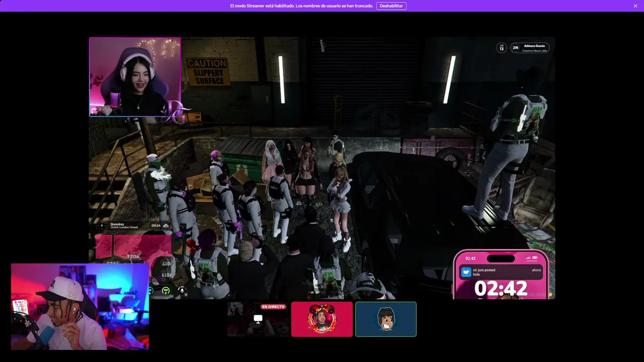The height and width of the screenshot is (362, 644).
Task: Dismiss the Streamer mode notice banner
Action: pos(635,6)
